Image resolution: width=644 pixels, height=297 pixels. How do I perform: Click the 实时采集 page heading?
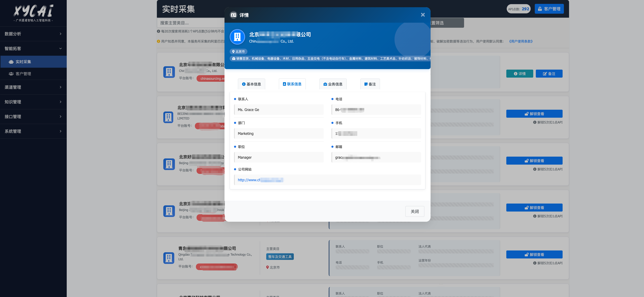[x=178, y=9]
